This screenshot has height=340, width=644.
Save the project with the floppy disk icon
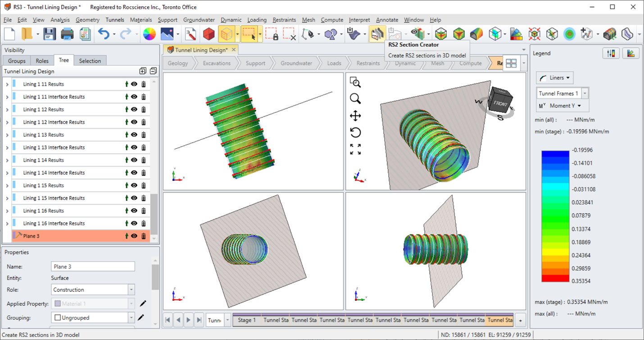click(49, 34)
